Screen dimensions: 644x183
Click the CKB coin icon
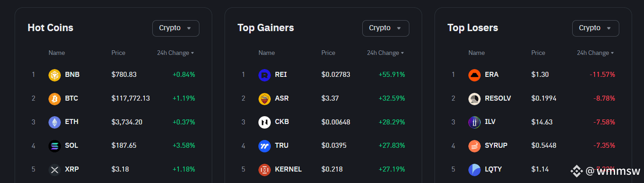point(264,122)
